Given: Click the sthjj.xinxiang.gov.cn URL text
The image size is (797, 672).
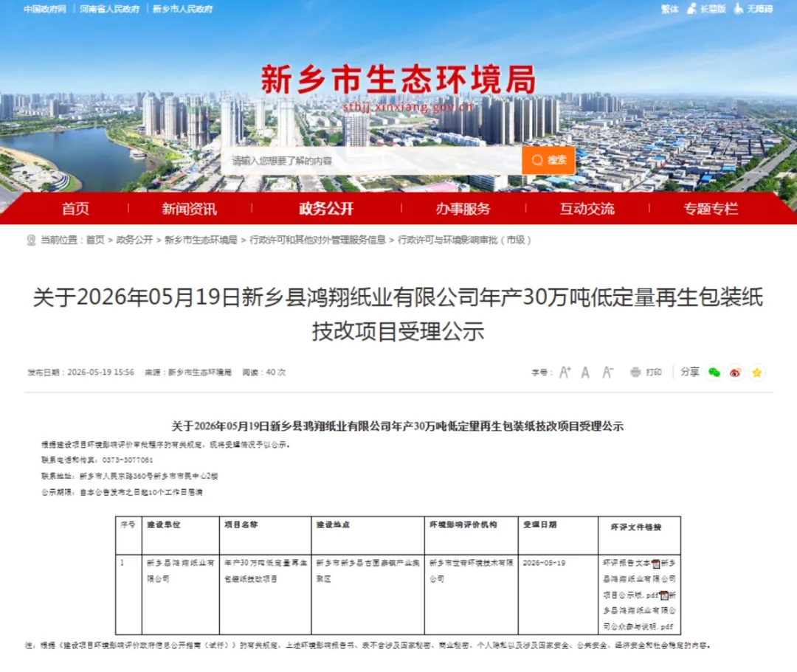Looking at the screenshot, I should coord(408,107).
